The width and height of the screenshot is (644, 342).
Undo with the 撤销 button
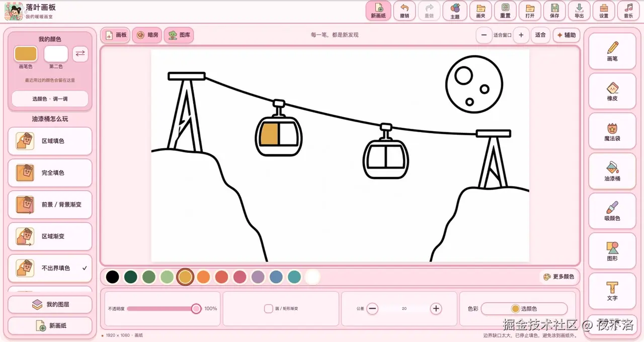[x=404, y=11]
